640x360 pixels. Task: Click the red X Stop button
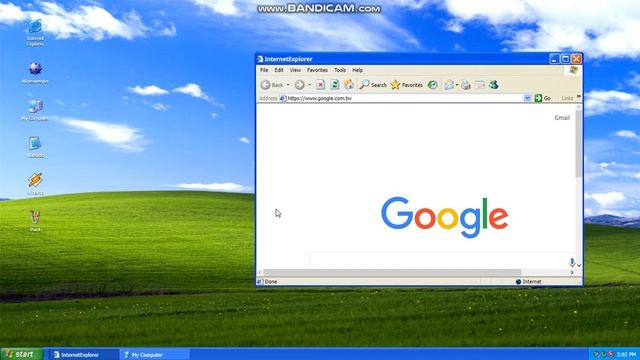320,85
